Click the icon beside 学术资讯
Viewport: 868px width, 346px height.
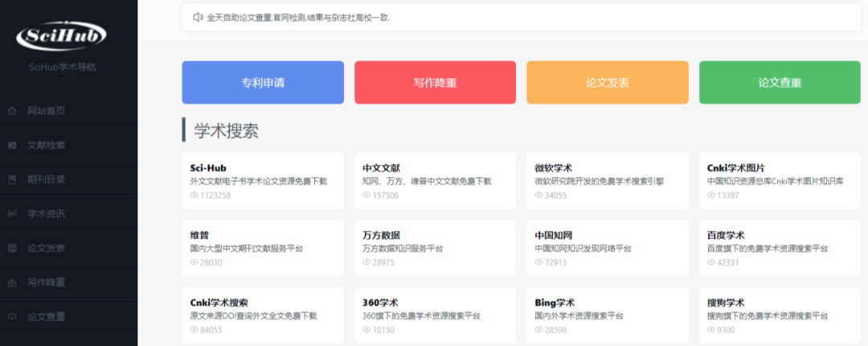click(12, 214)
